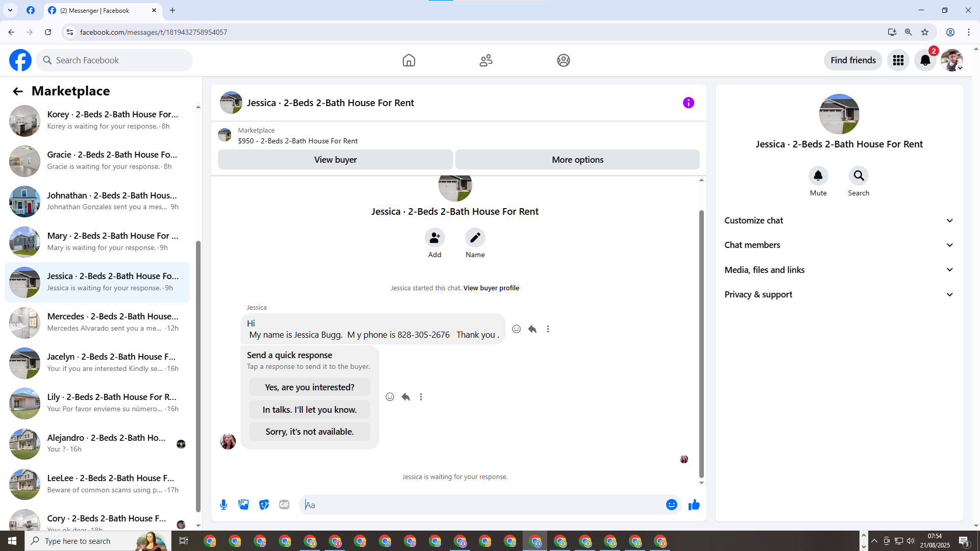Expand the Customize chat section
Screen dimensions: 980x551
point(839,220)
